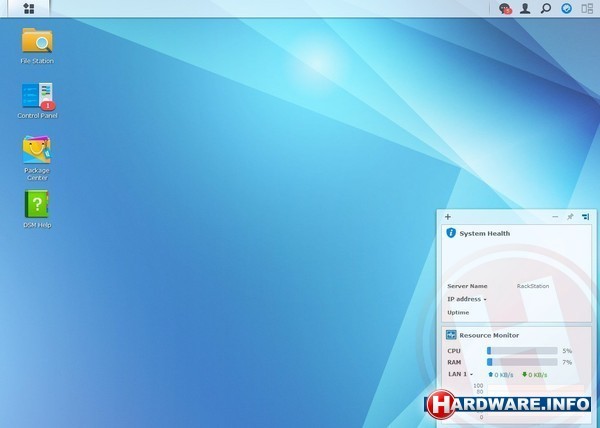Click the Uptime label
The width and height of the screenshot is (600, 428).
click(x=458, y=312)
